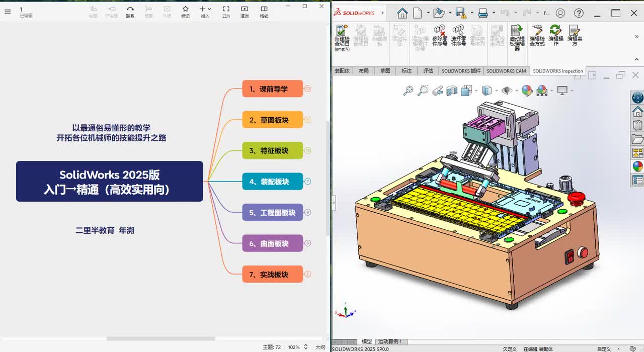Open the Appearances color ball in task pane
The height and width of the screenshot is (352, 644).
637,166
